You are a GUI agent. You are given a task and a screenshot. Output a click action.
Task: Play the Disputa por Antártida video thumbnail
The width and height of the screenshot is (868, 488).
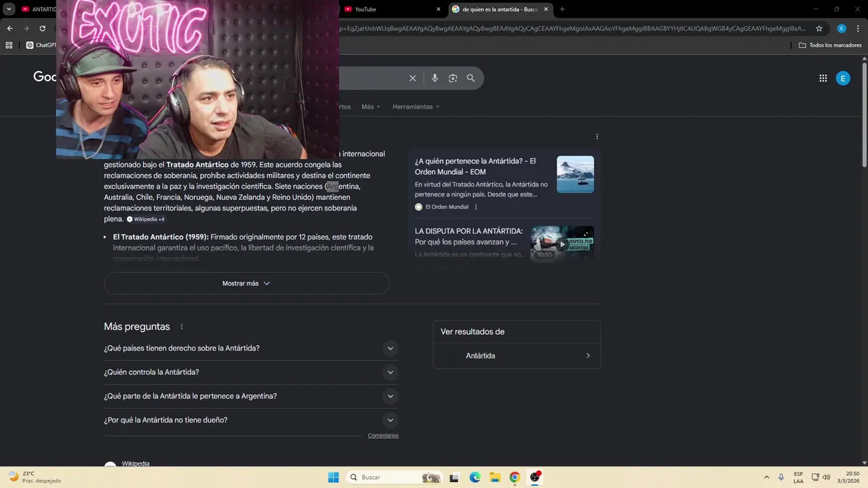click(x=561, y=243)
